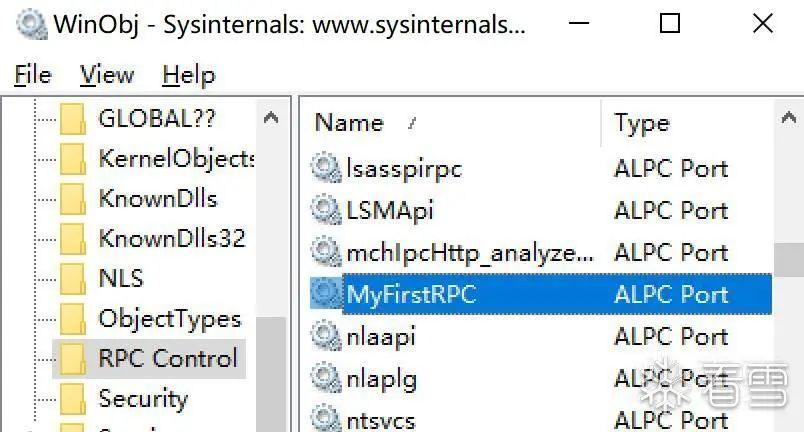The width and height of the screenshot is (804, 432).
Task: Click the lsasspirpc ALPC port icon
Action: pos(326,169)
